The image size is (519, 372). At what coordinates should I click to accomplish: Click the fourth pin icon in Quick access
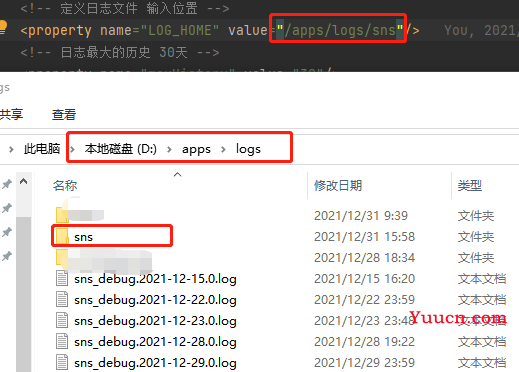click(7, 256)
